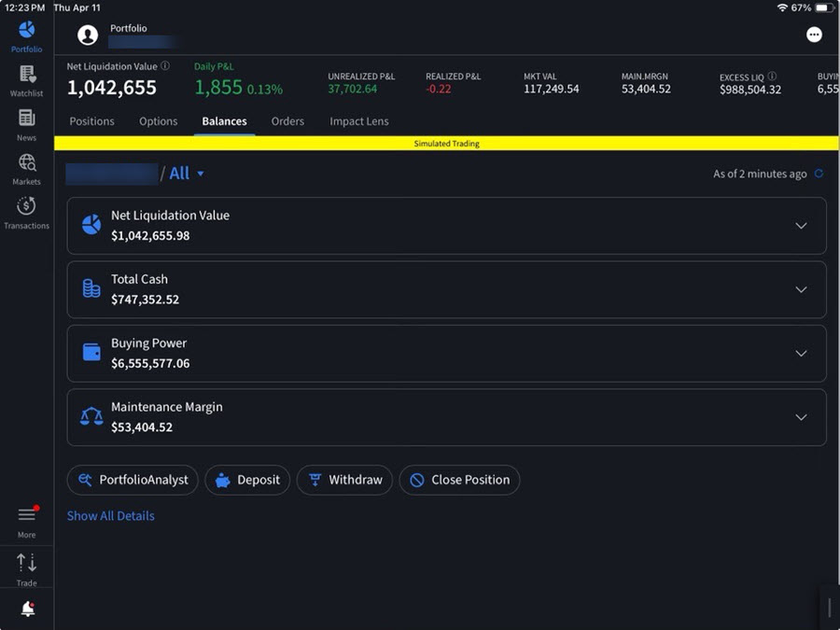Tap Daily P&L value 1,855
The width and height of the screenshot is (840, 630).
(x=218, y=88)
